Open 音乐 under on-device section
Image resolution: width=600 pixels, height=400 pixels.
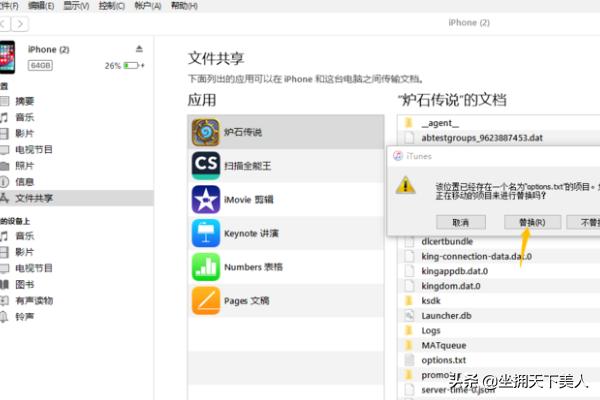[25, 236]
